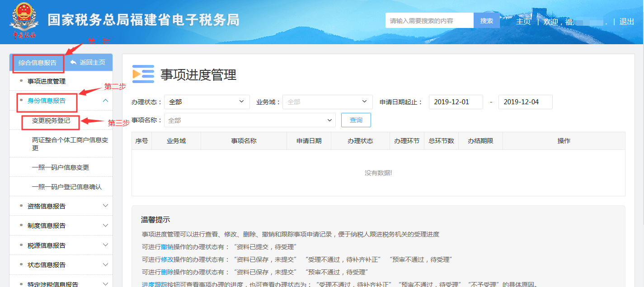Click the start date field 2019-12-01
The width and height of the screenshot is (644, 287).
click(x=456, y=102)
